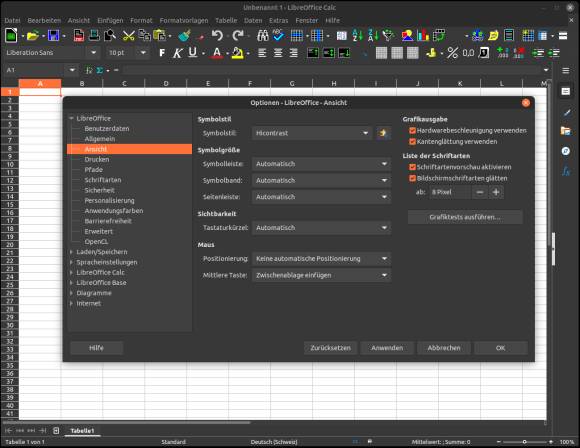This screenshot has height=448, width=580.
Task: Open the Einfügen menu
Action: 110,21
